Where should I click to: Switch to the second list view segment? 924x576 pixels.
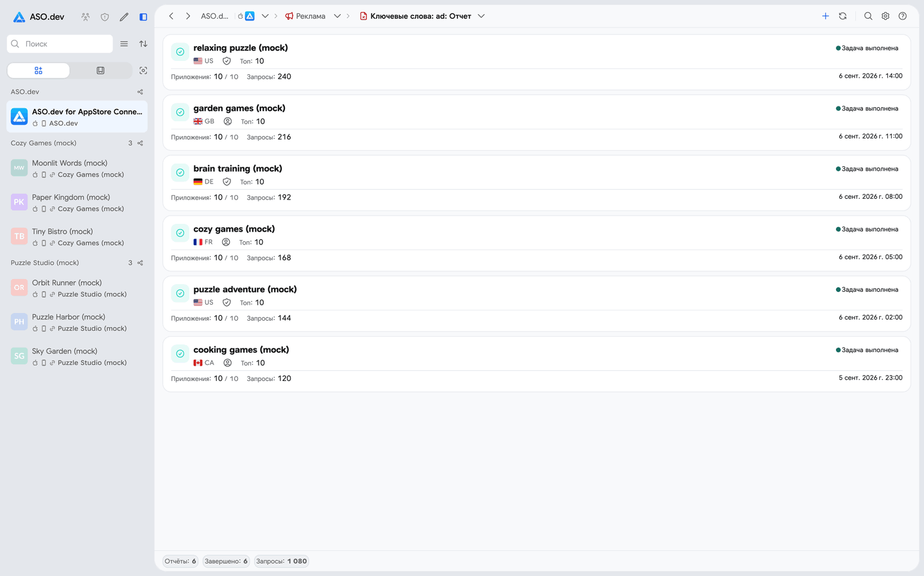point(101,71)
